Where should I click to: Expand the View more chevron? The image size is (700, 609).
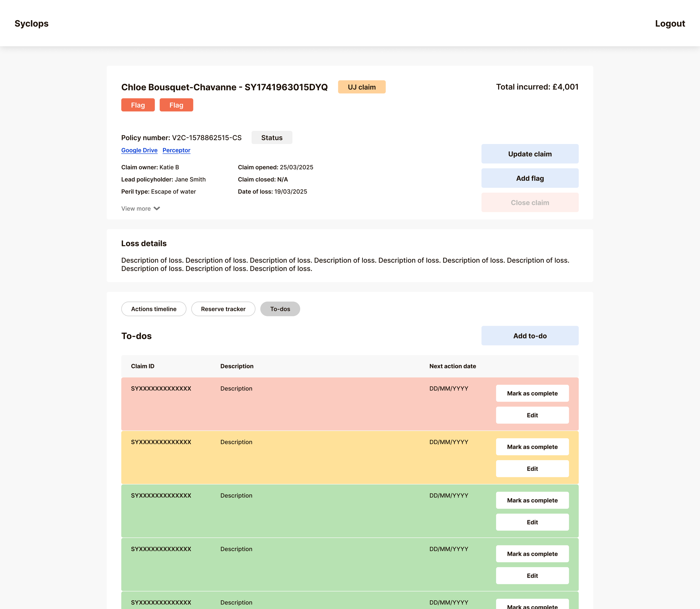point(157,209)
